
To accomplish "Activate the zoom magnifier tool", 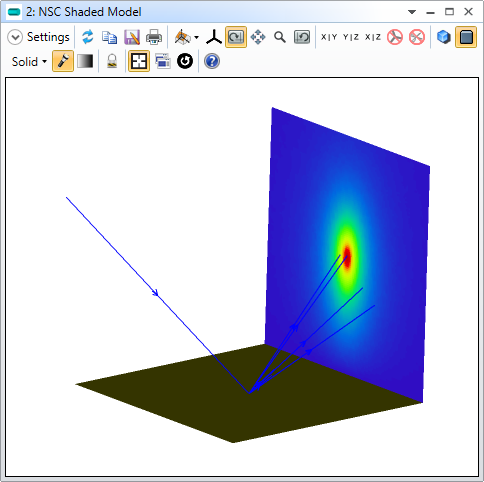I will point(280,37).
